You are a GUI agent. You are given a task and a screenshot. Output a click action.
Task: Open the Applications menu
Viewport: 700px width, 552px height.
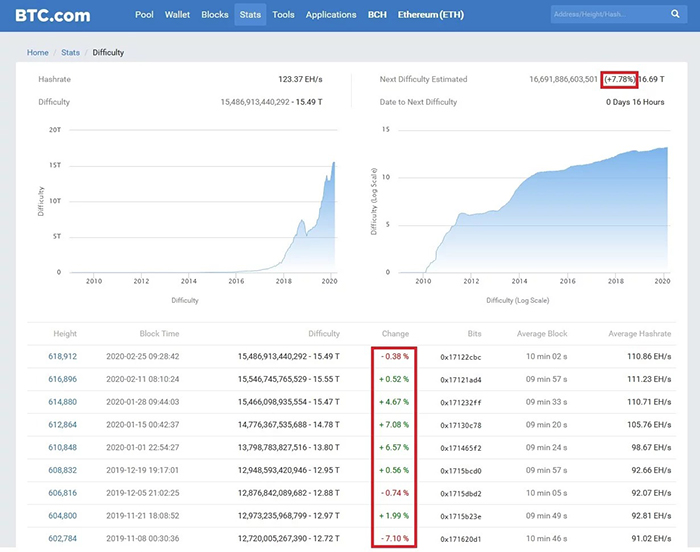(331, 15)
